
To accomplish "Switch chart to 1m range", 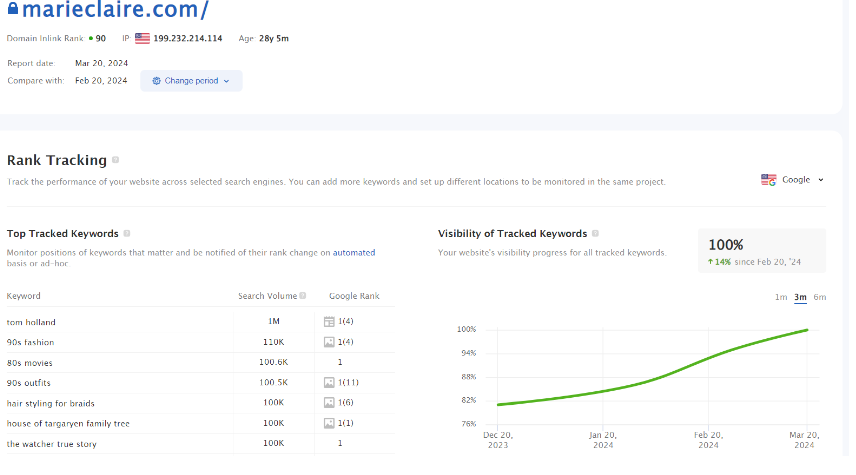I will 781,298.
